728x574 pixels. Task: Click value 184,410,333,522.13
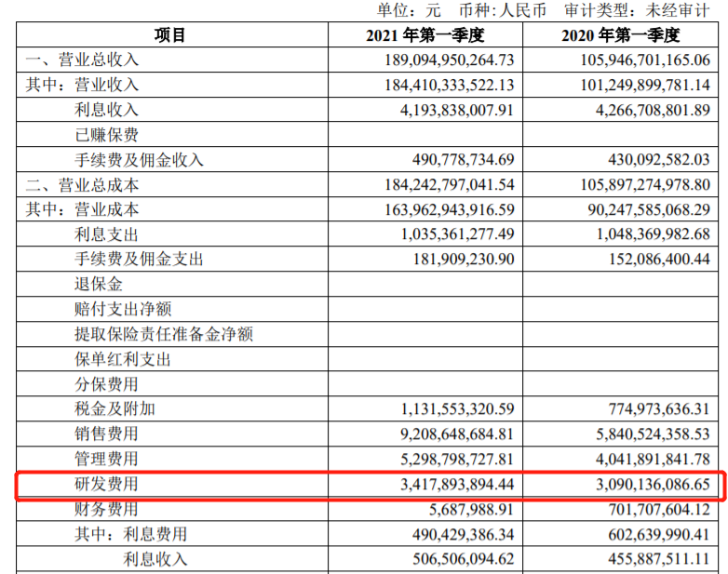pos(450,85)
